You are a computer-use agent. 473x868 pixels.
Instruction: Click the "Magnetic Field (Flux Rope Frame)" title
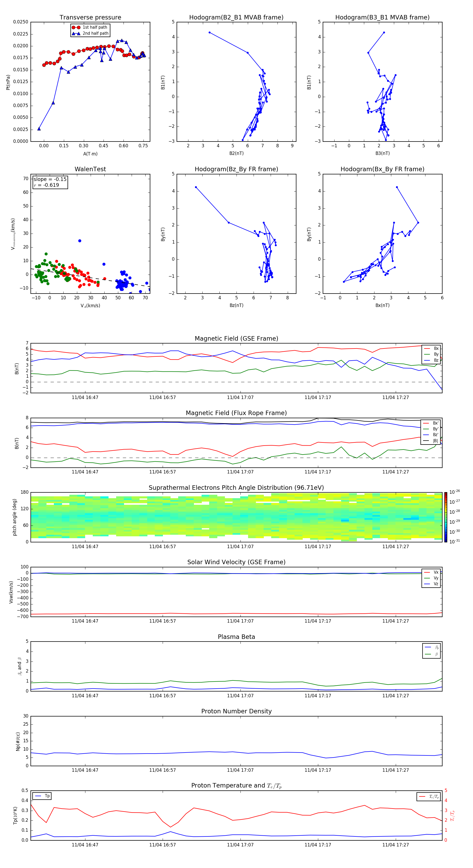[x=236, y=413]
